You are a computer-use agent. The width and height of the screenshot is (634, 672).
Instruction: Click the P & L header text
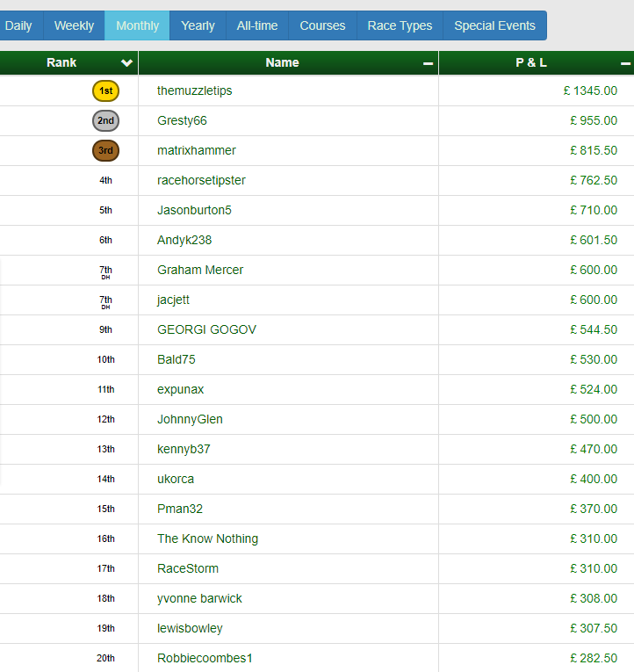(531, 62)
